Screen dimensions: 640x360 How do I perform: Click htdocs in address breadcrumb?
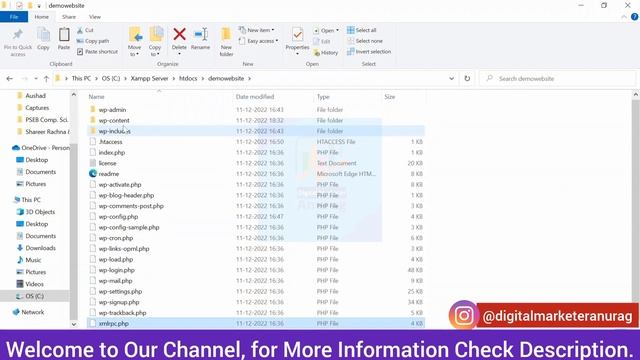(188, 78)
